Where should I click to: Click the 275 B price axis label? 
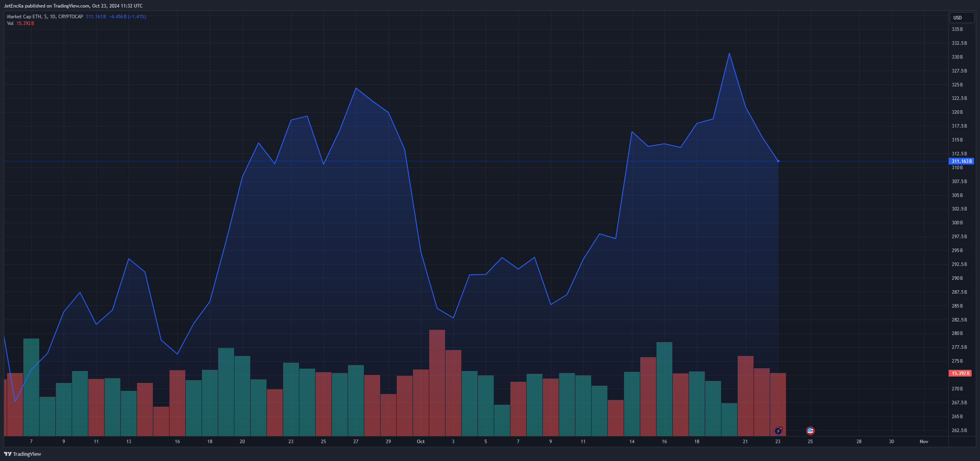(957, 361)
